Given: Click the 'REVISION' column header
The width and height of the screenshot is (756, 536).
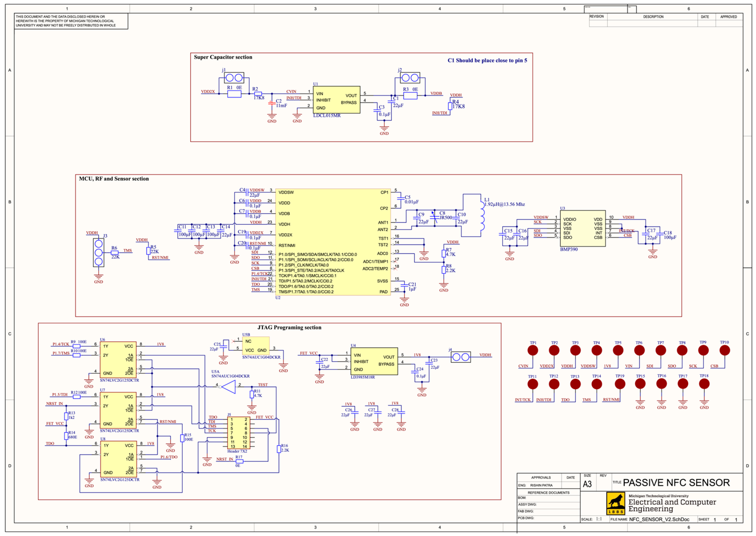Looking at the screenshot, I should tap(596, 17).
